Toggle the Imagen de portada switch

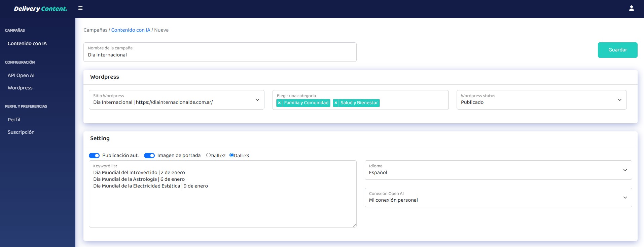coord(149,156)
